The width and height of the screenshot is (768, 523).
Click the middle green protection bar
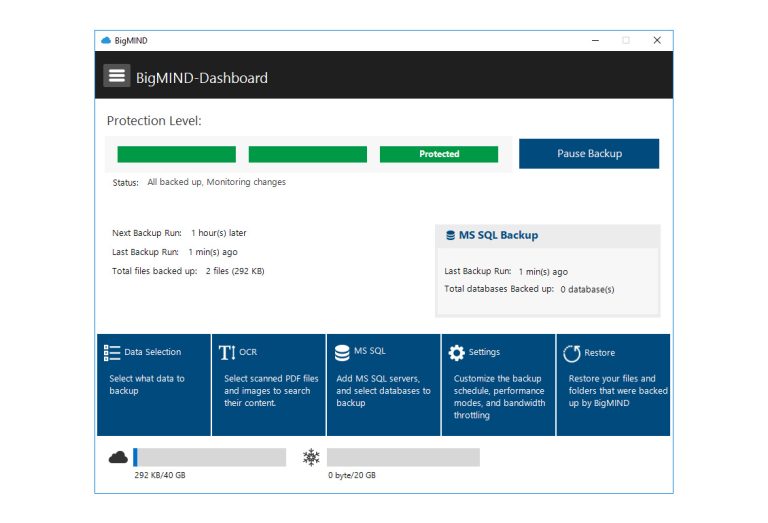tap(308, 154)
